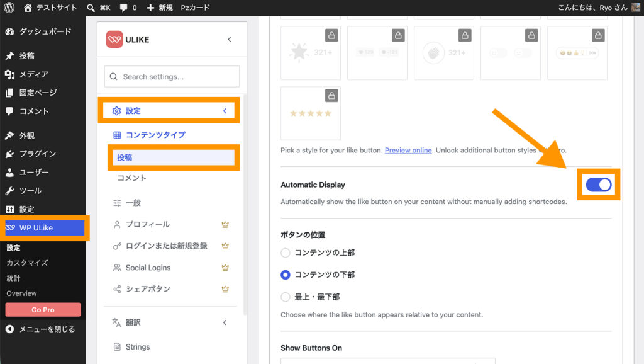Click the gear icon in ULike 設定
The height and width of the screenshot is (364, 644).
[x=116, y=111]
